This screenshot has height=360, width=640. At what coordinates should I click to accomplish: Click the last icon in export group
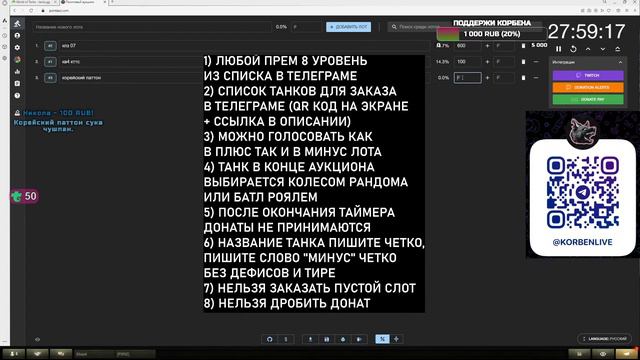pos(359,339)
